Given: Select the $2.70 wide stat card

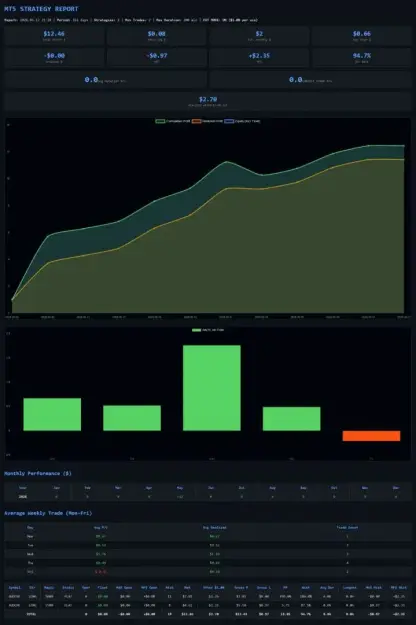Looking at the screenshot, I should tap(208, 101).
